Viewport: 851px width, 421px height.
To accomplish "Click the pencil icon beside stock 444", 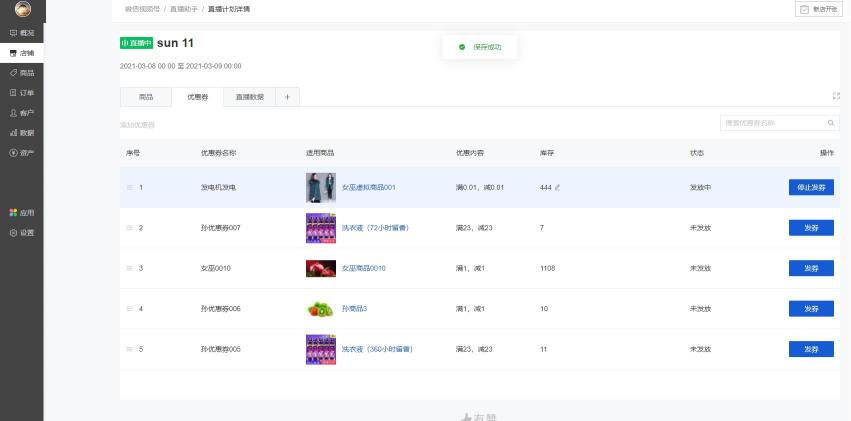I will (557, 188).
